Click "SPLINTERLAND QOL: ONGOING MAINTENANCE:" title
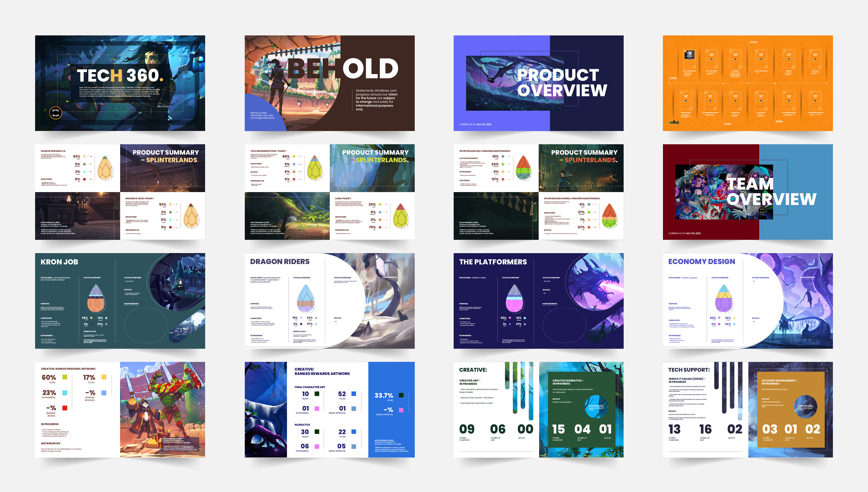868x492 pixels. (485, 151)
